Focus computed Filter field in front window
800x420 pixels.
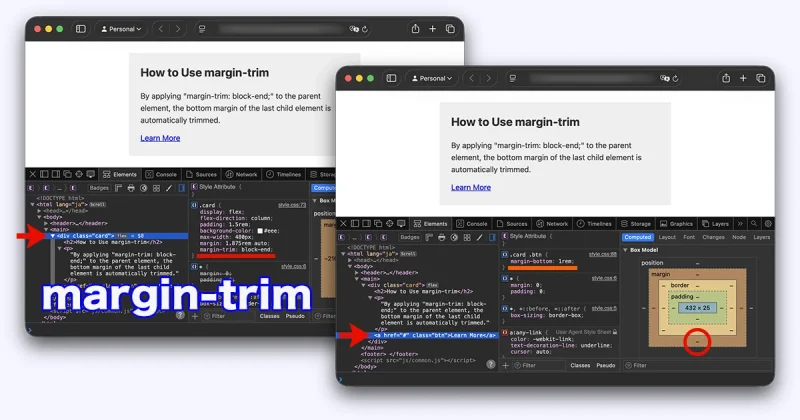(697, 365)
